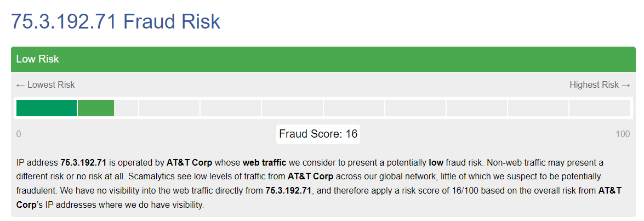The image size is (644, 221).
Task: Click the lighter green filled part of the second segment
Action: pyautogui.click(x=96, y=108)
